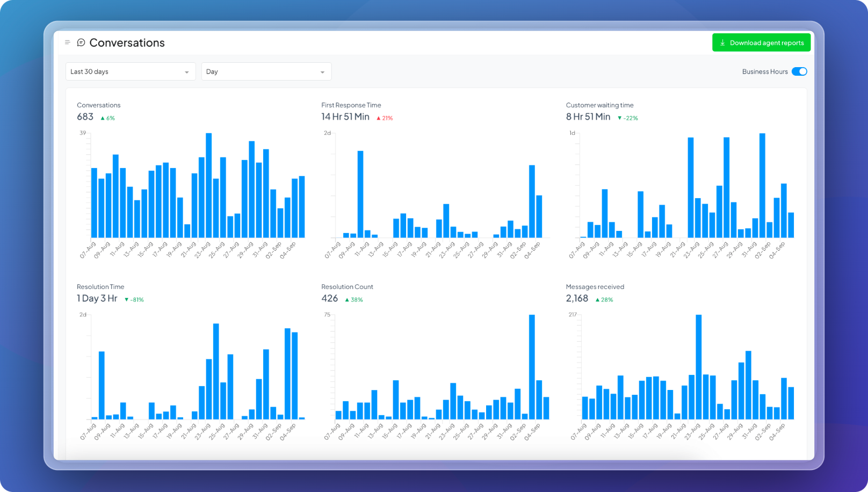This screenshot has width=868, height=492.
Task: Click the 1d axis label in Customer waiting chart
Action: (x=572, y=133)
